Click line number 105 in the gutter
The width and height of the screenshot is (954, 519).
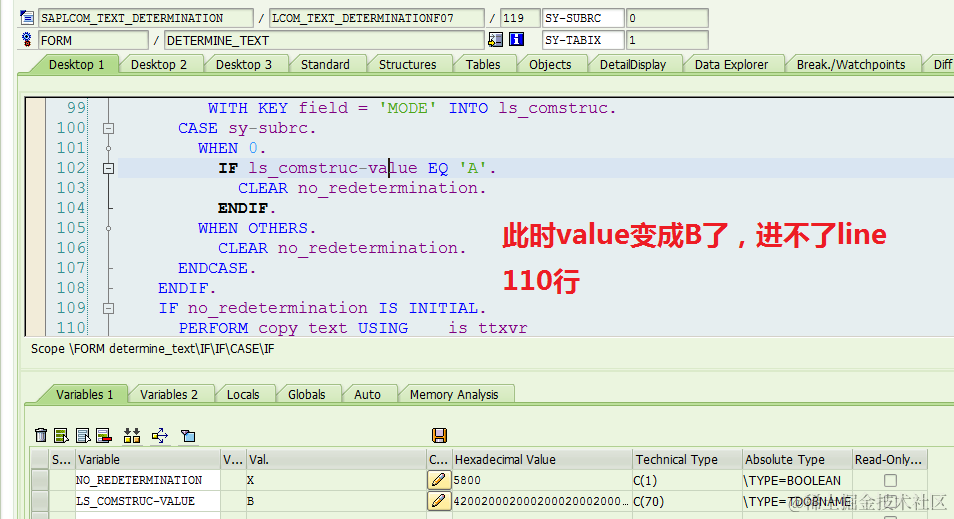click(71, 228)
